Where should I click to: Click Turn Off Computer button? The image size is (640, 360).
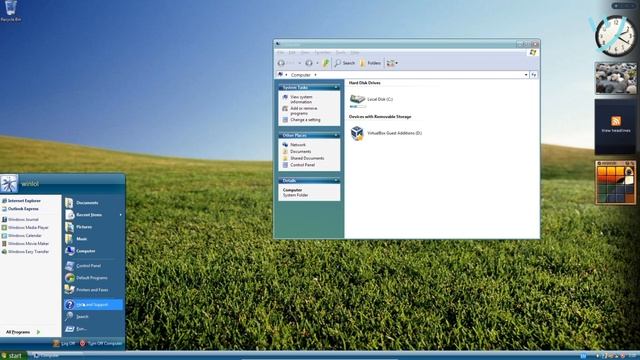[101, 344]
